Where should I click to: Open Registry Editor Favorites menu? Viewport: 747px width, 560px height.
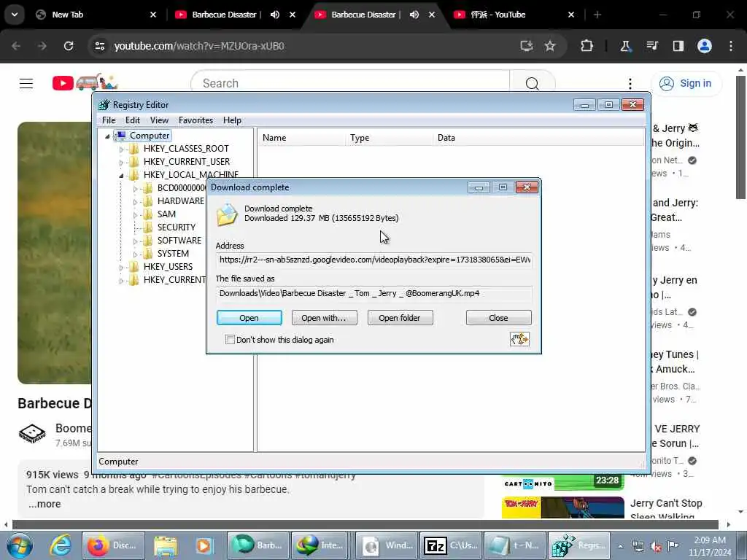tap(196, 120)
